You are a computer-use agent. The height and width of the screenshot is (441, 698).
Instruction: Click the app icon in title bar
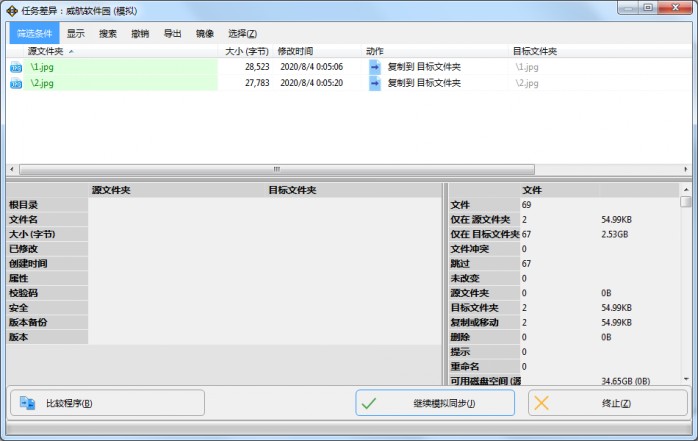[x=11, y=9]
